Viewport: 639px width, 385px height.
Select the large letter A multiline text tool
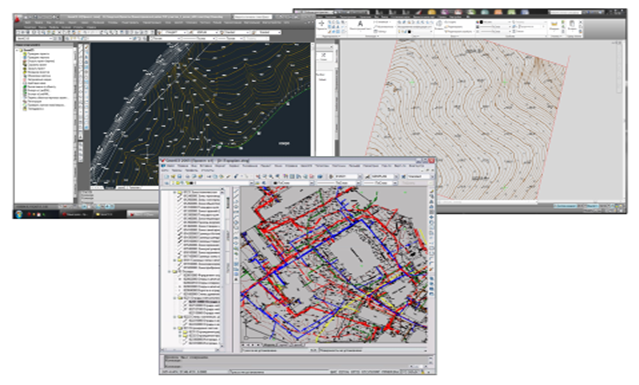[x=360, y=24]
